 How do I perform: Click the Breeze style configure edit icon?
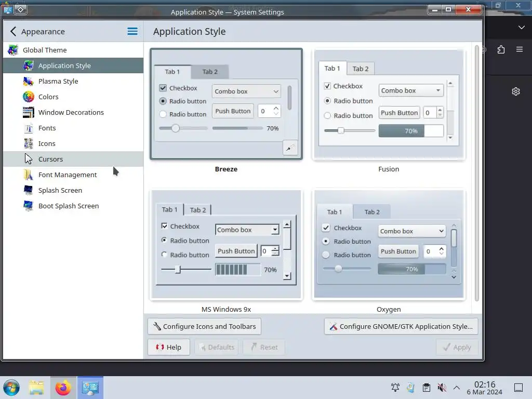[290, 148]
